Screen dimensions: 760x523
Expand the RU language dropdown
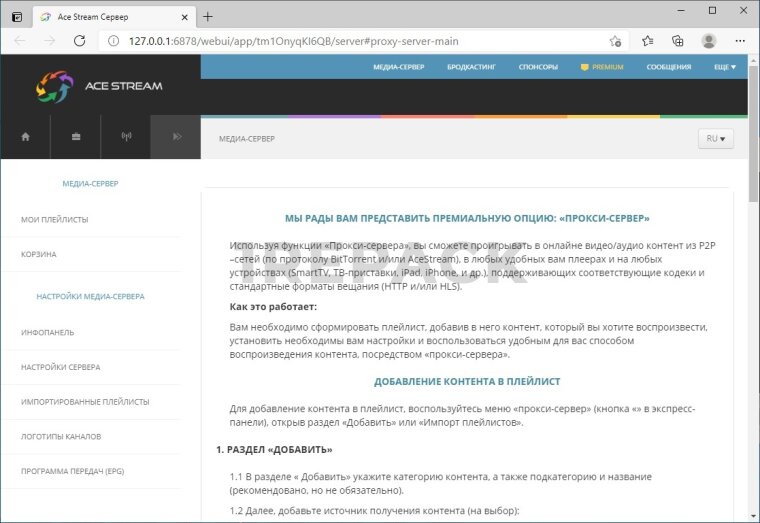715,139
